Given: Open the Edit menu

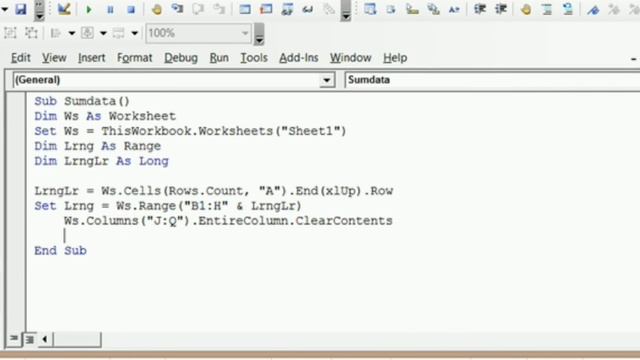Looking at the screenshot, I should [x=20, y=58].
